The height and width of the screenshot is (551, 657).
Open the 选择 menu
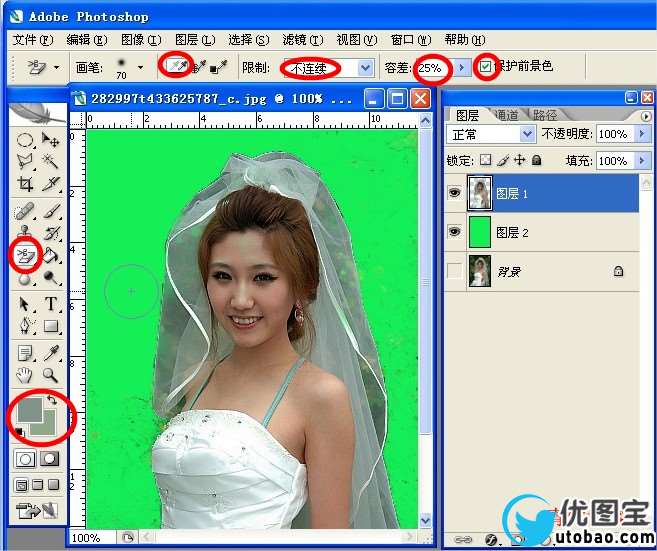[248, 40]
